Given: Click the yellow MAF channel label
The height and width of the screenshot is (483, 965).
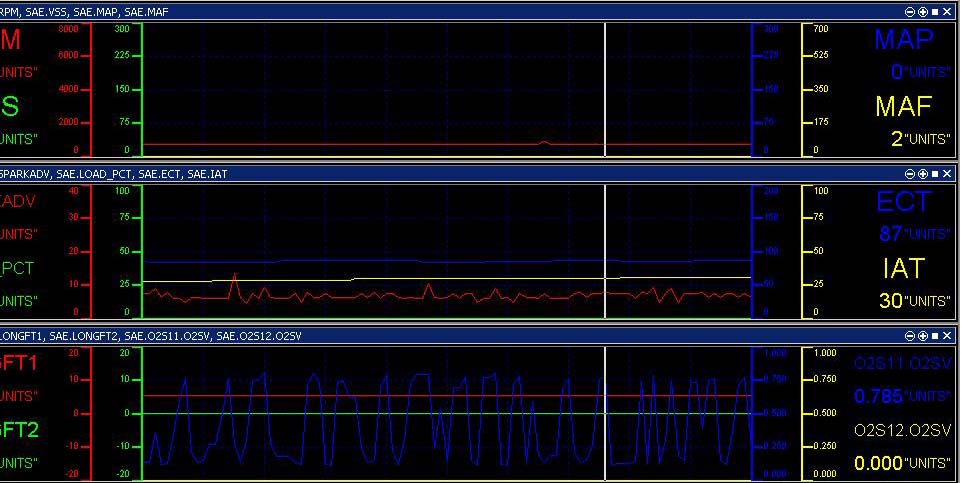Looking at the screenshot, I should pos(903,106).
